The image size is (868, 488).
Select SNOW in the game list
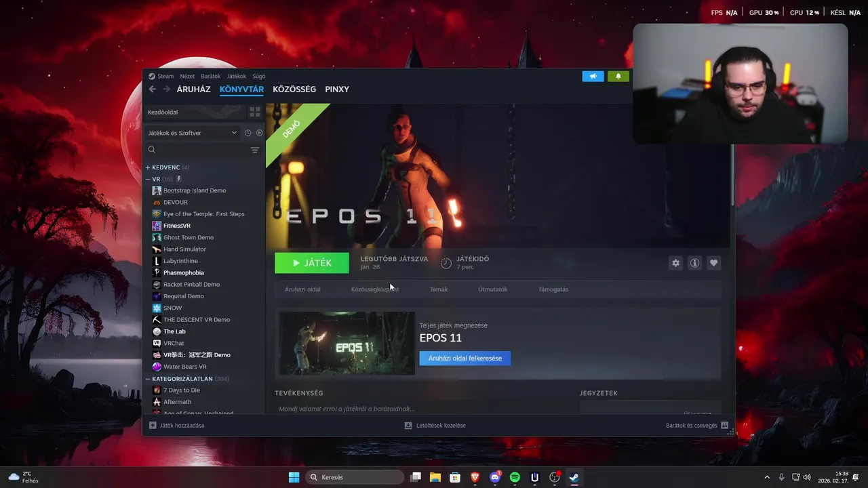coord(172,308)
